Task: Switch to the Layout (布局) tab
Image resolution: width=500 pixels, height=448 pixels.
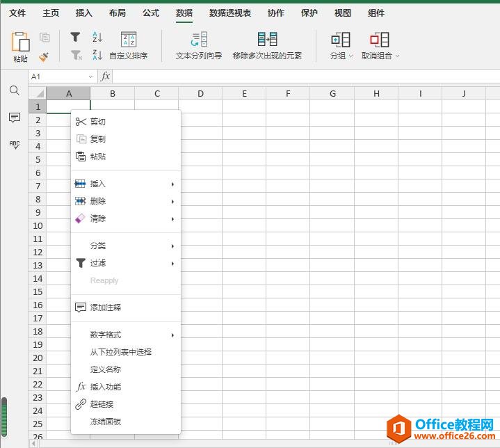Action: (118, 13)
